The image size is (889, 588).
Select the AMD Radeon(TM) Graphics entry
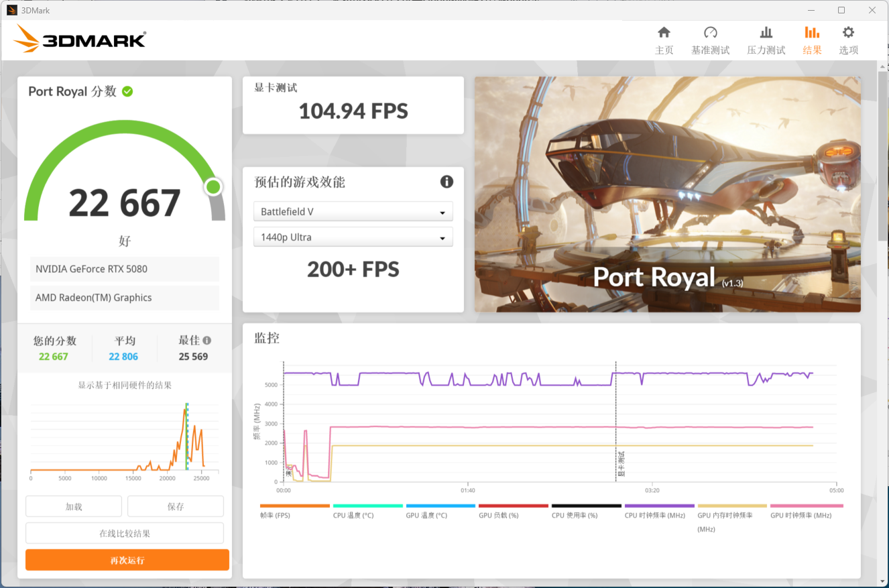pos(125,298)
